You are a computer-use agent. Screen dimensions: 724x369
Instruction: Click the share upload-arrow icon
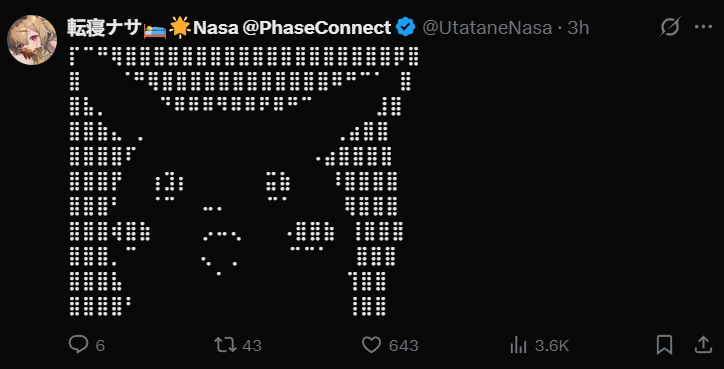pos(702,345)
